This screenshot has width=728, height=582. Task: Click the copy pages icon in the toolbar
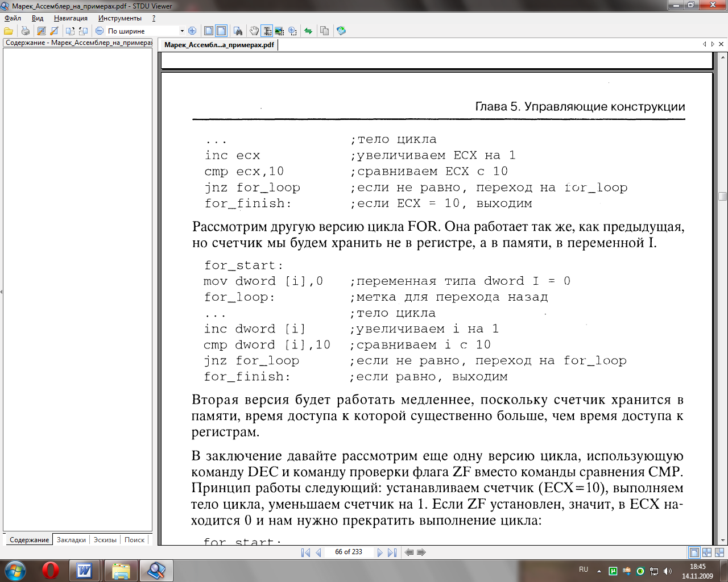325,31
